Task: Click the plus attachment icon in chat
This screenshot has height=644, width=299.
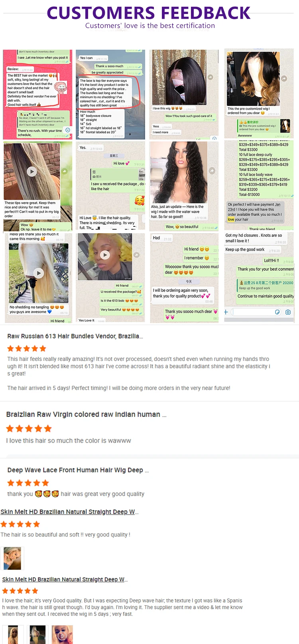Action: coord(226,312)
